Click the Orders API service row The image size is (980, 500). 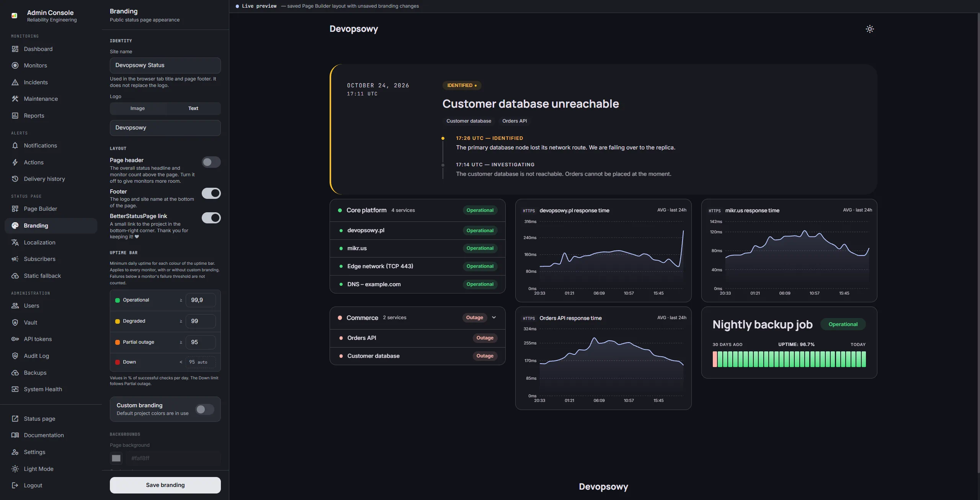417,338
